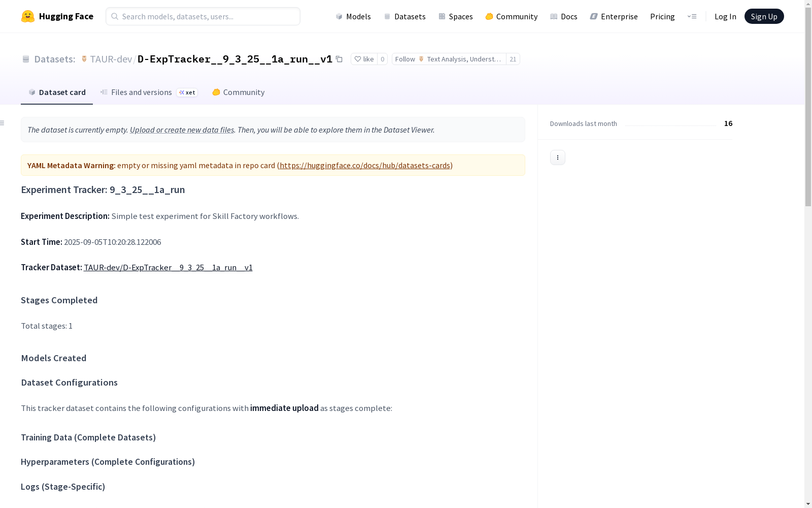The width and height of the screenshot is (812, 508).
Task: Open Spaces from the top navigation
Action: 456,16
